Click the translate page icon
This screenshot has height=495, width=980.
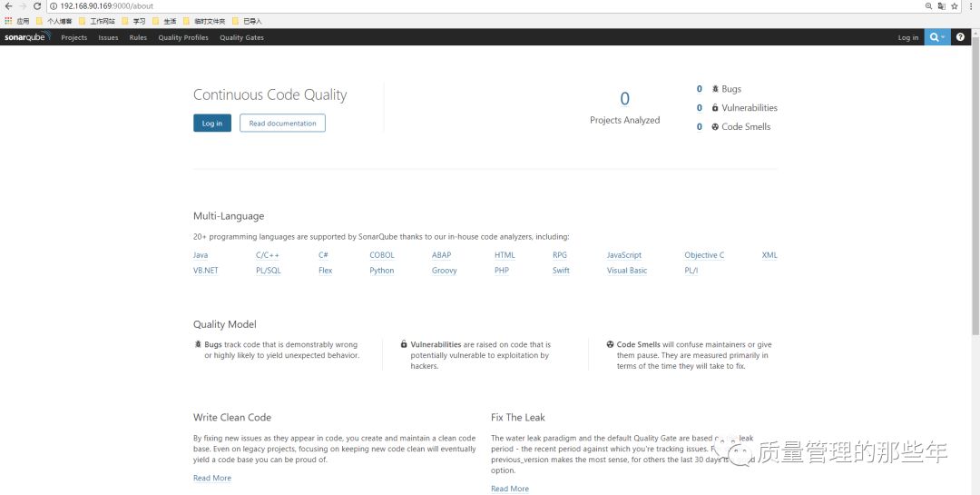pyautogui.click(x=941, y=6)
